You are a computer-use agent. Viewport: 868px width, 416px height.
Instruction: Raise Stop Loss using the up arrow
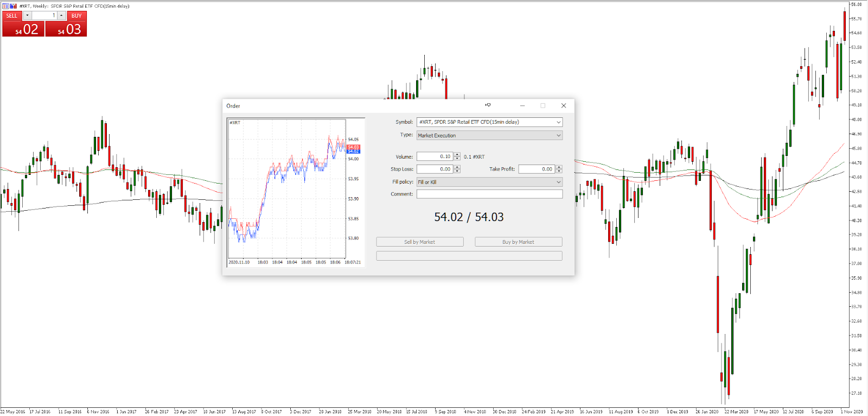pyautogui.click(x=457, y=167)
